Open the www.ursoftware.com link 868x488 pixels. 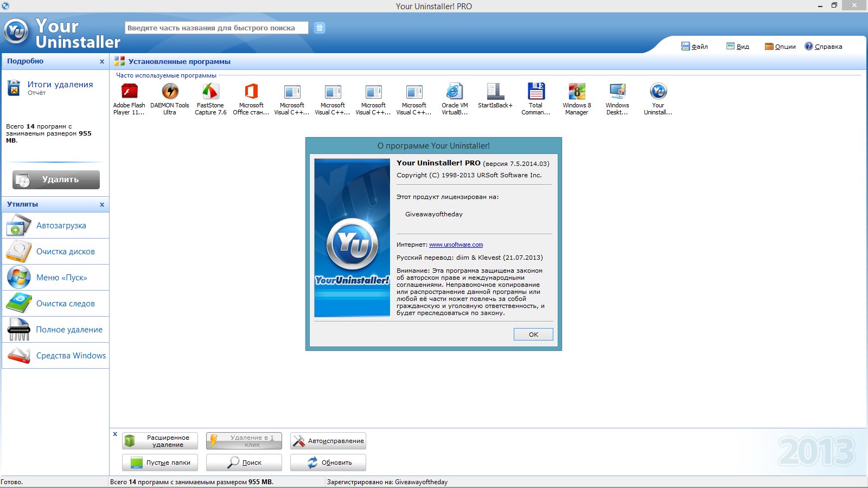pyautogui.click(x=456, y=245)
